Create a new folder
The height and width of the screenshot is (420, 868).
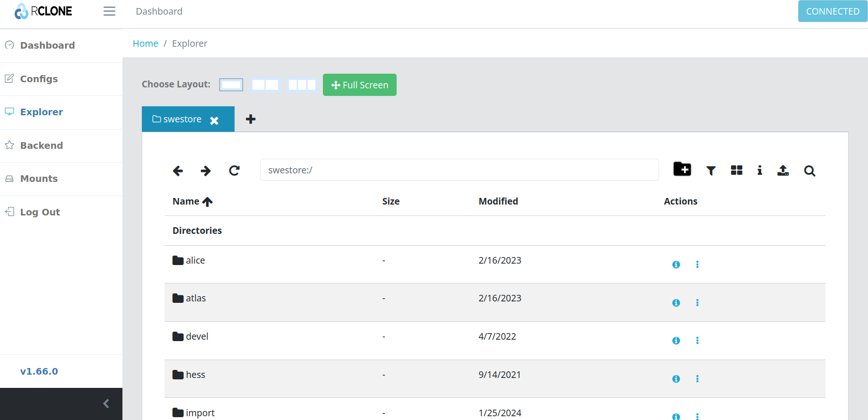(682, 169)
